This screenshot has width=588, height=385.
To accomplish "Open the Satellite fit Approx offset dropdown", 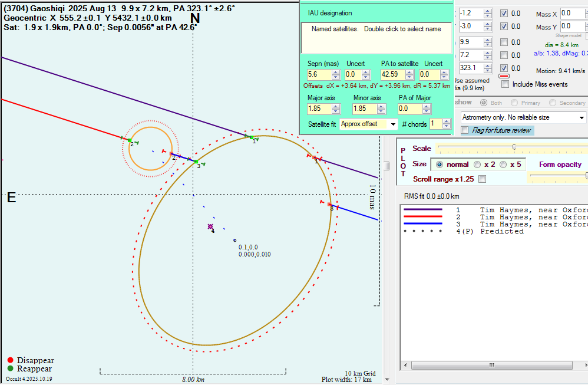I will [x=393, y=124].
